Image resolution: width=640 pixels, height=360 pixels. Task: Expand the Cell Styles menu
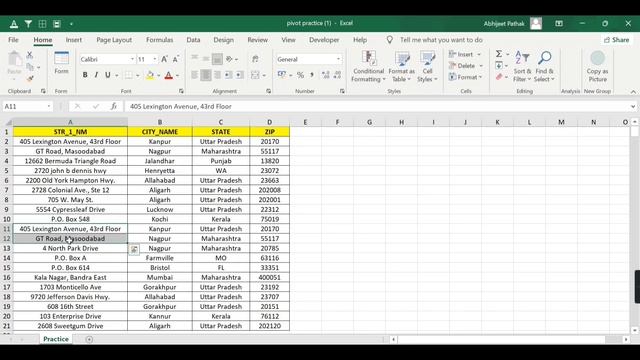427,67
